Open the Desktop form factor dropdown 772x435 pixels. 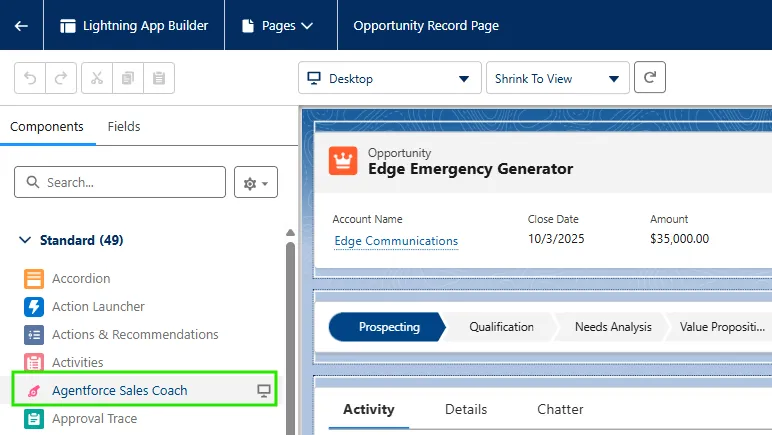pyautogui.click(x=389, y=78)
